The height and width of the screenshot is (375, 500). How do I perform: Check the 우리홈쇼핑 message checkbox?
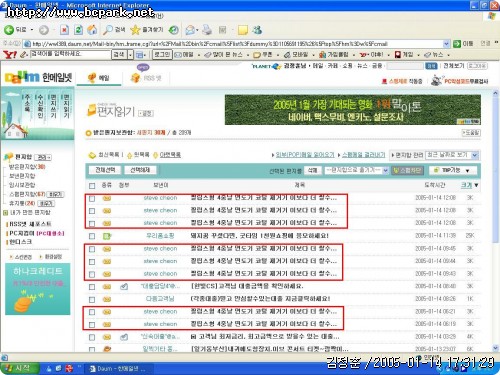(92, 236)
